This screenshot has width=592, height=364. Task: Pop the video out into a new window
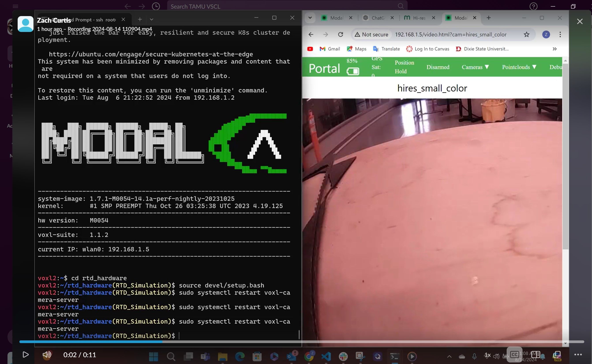pyautogui.click(x=557, y=354)
